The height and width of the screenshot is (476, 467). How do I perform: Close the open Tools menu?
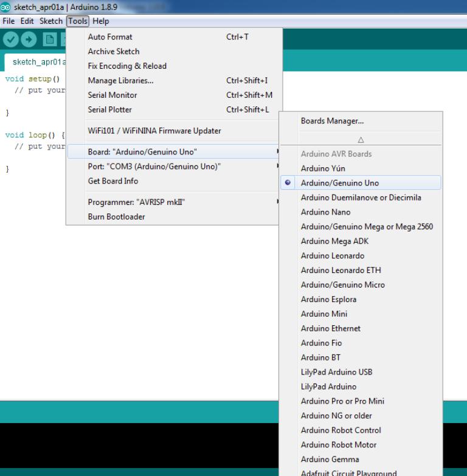tap(78, 21)
